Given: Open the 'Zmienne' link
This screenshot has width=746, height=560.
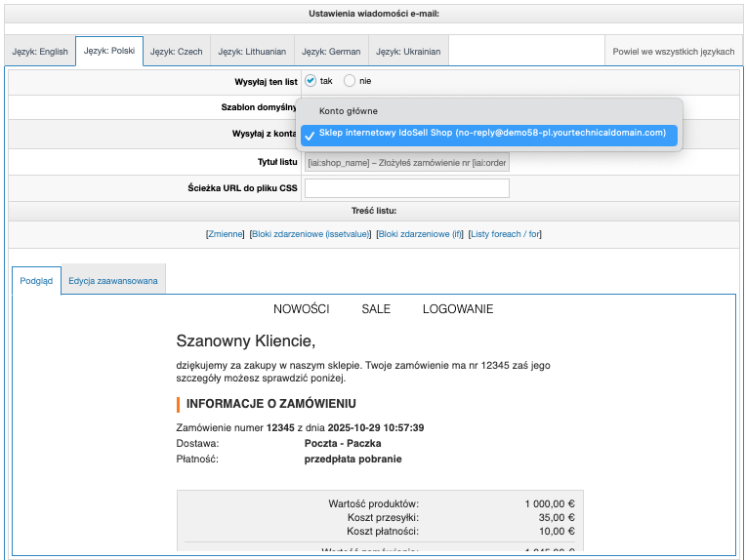Looking at the screenshot, I should (x=226, y=234).
